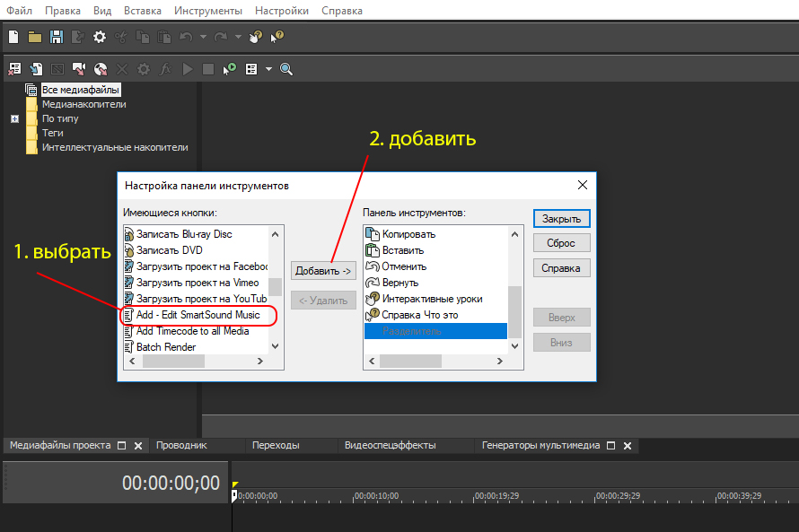Click the Copy icon in the top toolbar
Viewport: 799px width, 532px height.
coord(142,37)
